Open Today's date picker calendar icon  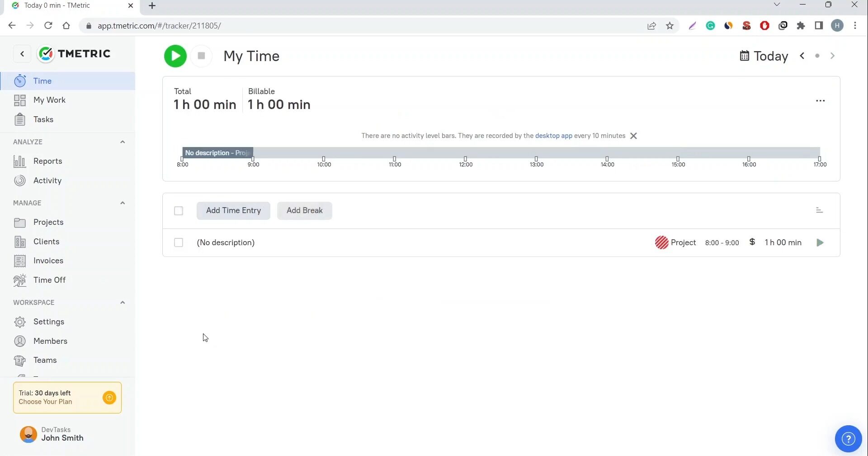click(744, 56)
